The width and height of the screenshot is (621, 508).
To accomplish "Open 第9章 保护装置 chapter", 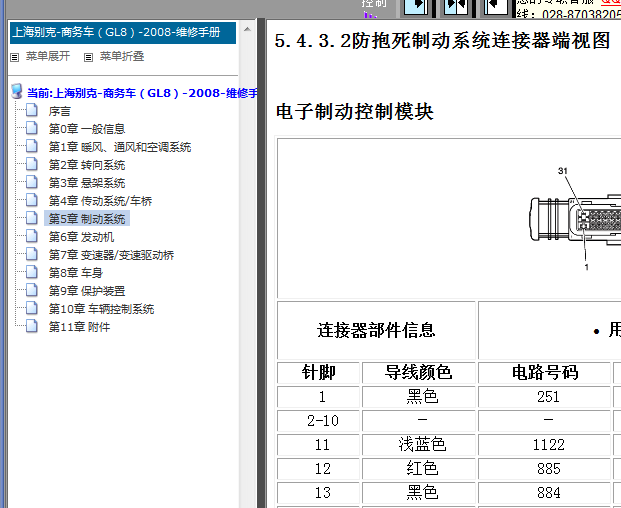I will point(87,291).
